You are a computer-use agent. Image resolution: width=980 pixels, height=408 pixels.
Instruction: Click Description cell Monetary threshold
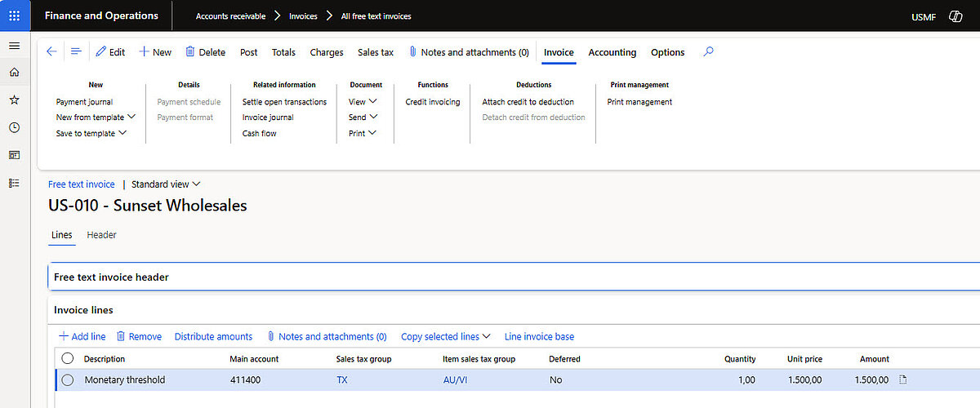click(125, 379)
